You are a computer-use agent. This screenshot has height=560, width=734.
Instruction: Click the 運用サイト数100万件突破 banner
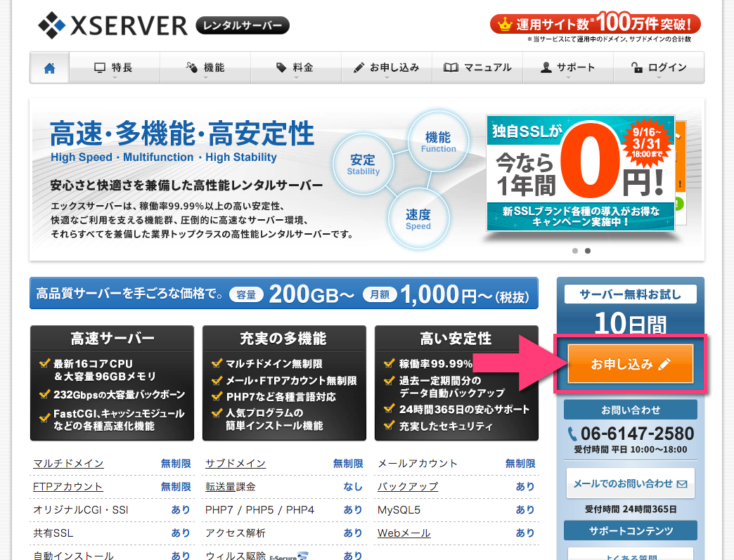pos(595,23)
